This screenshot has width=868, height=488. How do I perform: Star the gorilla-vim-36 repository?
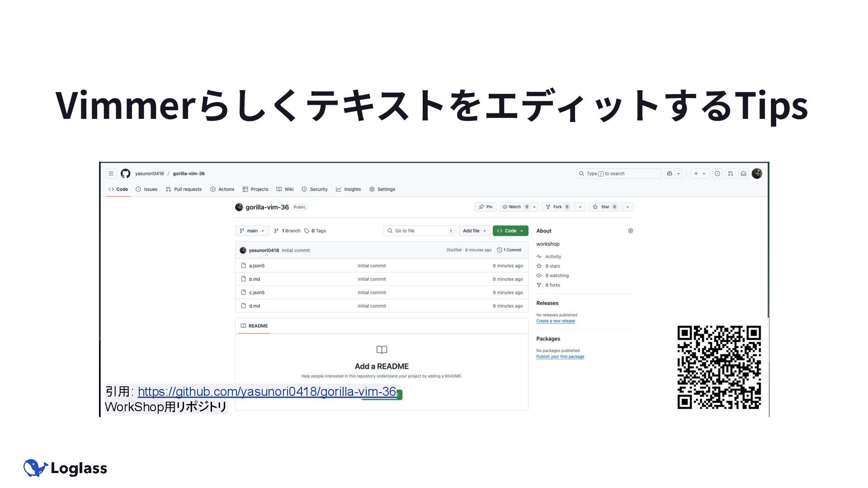pyautogui.click(x=605, y=207)
